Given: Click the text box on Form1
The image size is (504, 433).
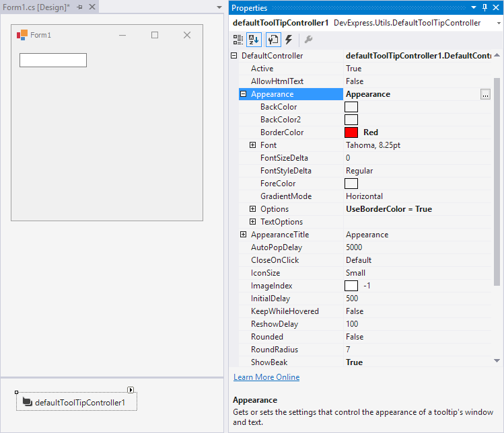Looking at the screenshot, I should [x=53, y=61].
